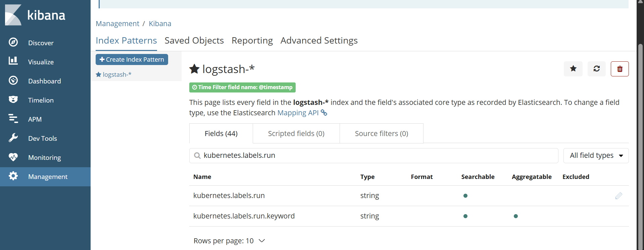Click the Dashboard gauge icon
The image size is (644, 250).
coord(13,81)
